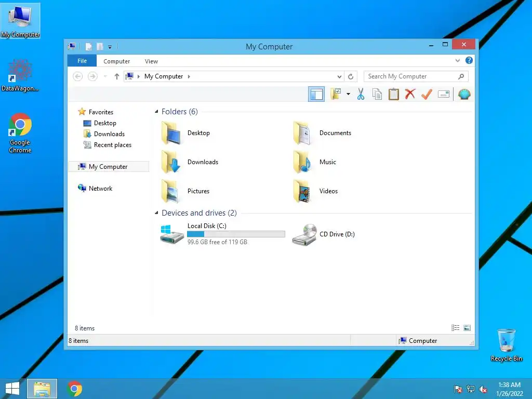Select Recent places in the navigation pane

107,145
